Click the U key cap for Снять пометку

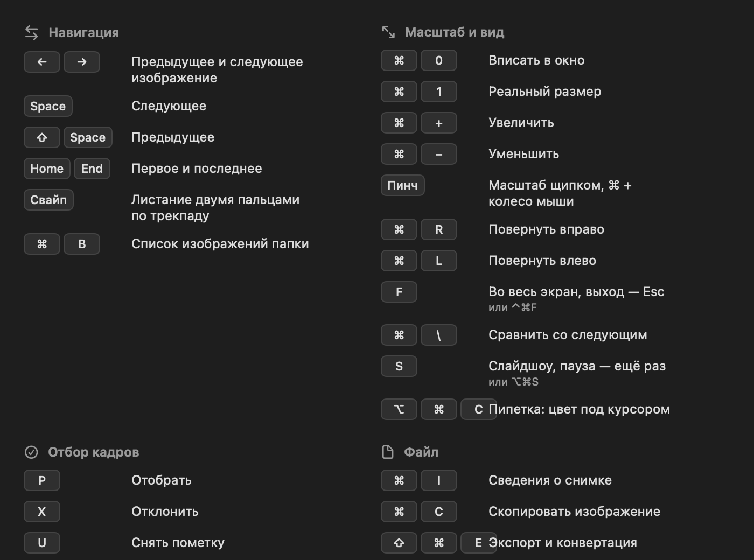42,543
